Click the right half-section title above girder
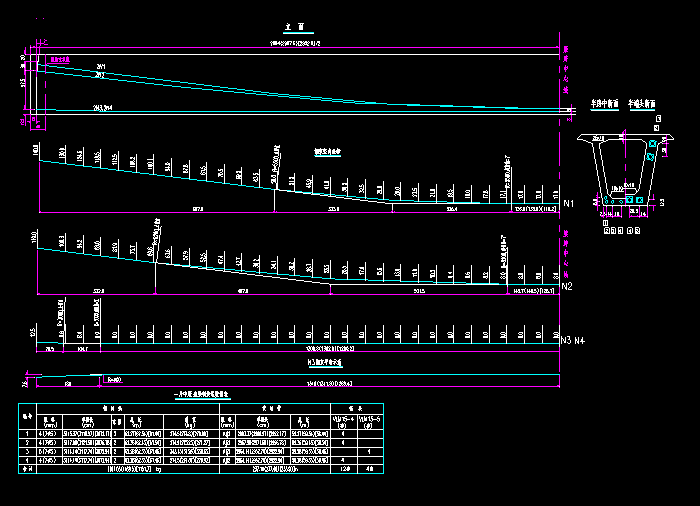Viewport: 700px width, 506px height. 641,103
